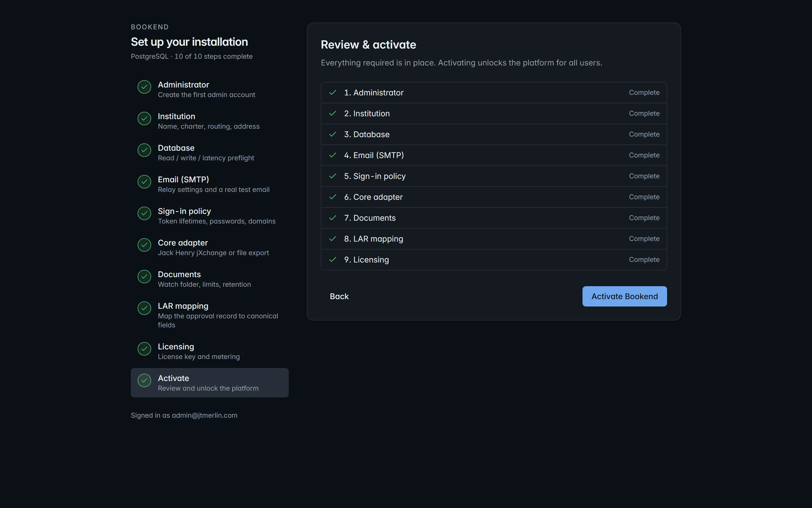The height and width of the screenshot is (508, 812).
Task: Select the Email (SMTP) sidebar step
Action: pos(210,184)
